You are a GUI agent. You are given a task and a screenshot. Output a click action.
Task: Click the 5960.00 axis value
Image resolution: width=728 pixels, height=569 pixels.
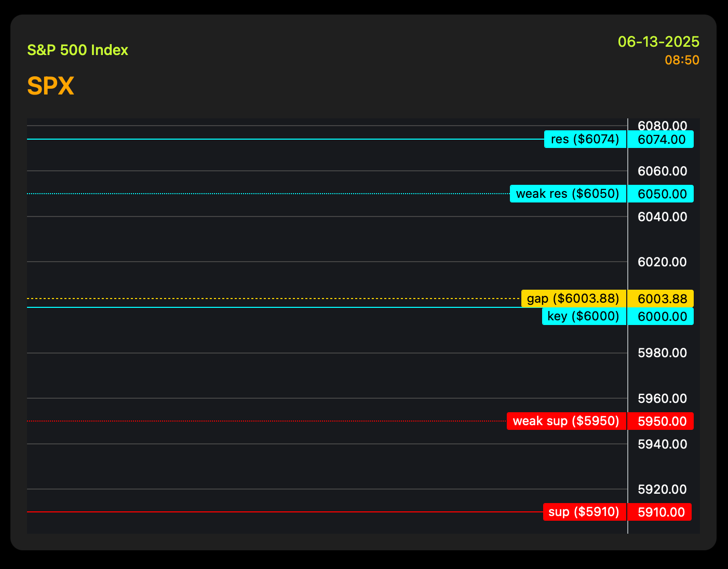pos(662,398)
